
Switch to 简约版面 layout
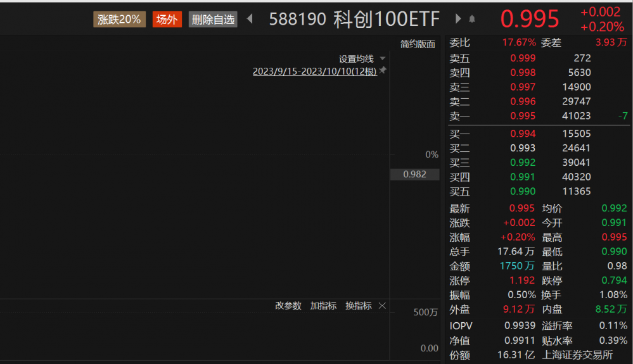[x=418, y=44]
